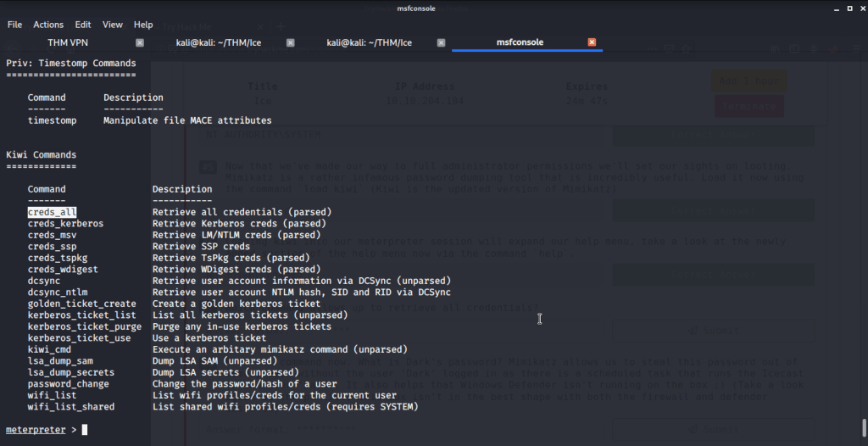Switch to the THM VPN tab
The width and height of the screenshot is (868, 446).
(70, 42)
